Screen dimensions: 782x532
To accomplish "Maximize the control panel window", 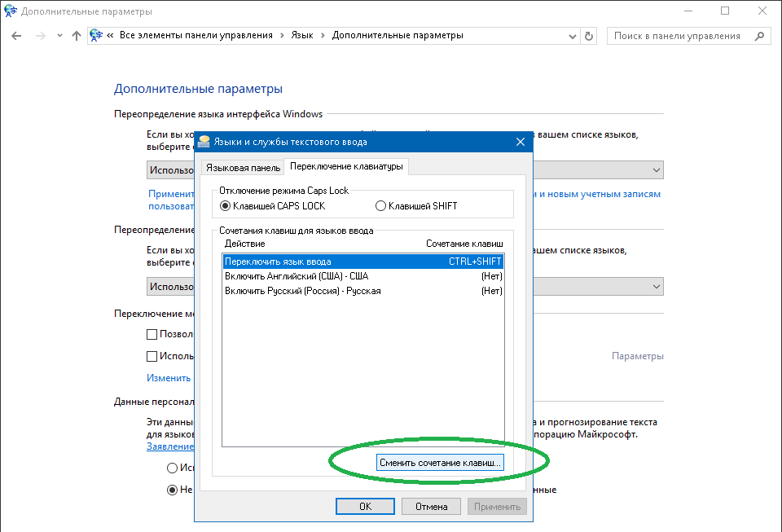I will [725, 11].
